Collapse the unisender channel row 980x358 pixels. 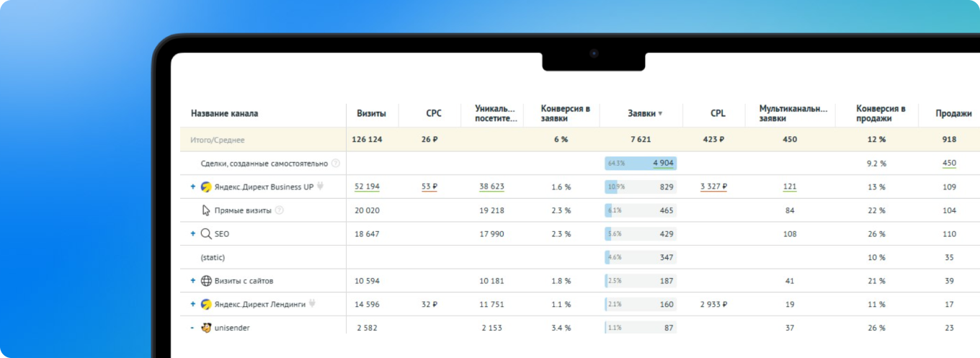tap(192, 328)
